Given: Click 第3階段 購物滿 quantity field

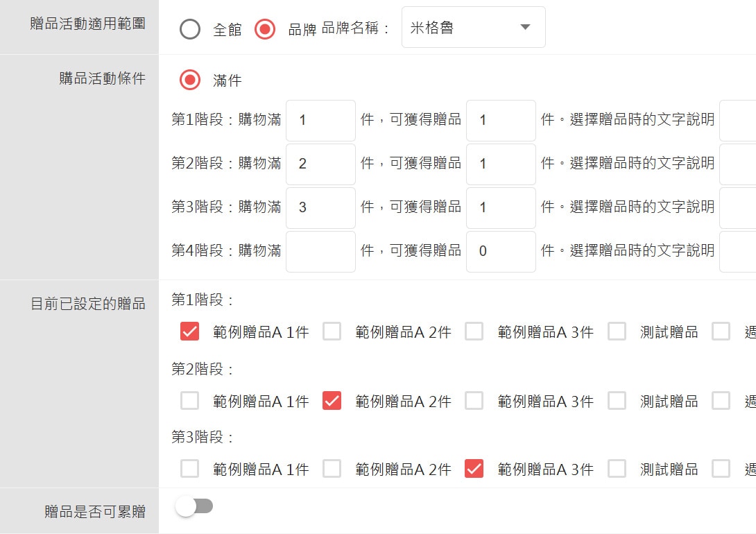Looking at the screenshot, I should [x=320, y=208].
